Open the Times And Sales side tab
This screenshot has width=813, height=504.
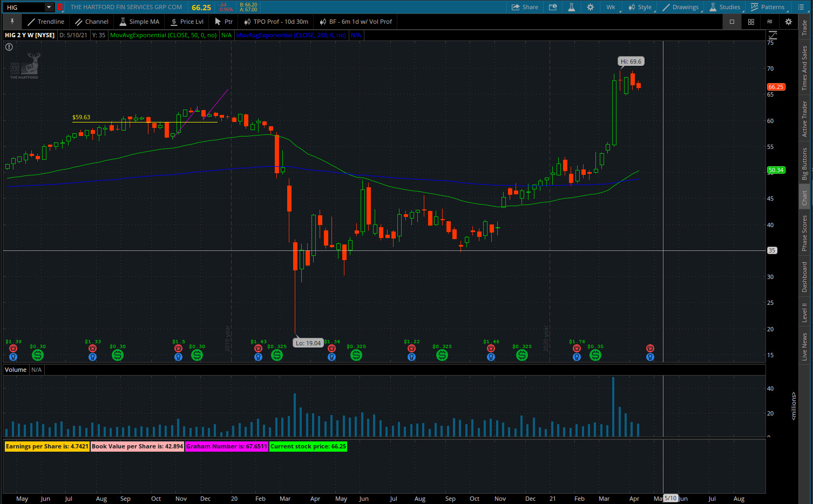804,68
